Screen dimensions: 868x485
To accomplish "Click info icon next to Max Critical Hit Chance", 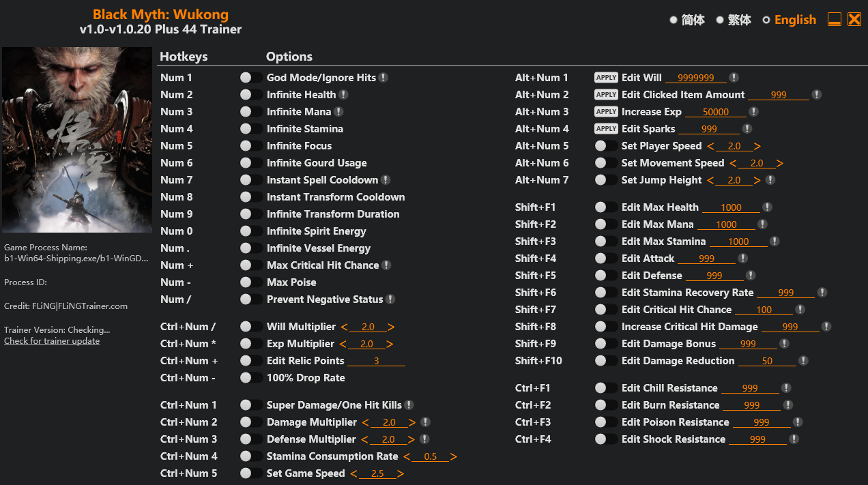I will [x=386, y=265].
